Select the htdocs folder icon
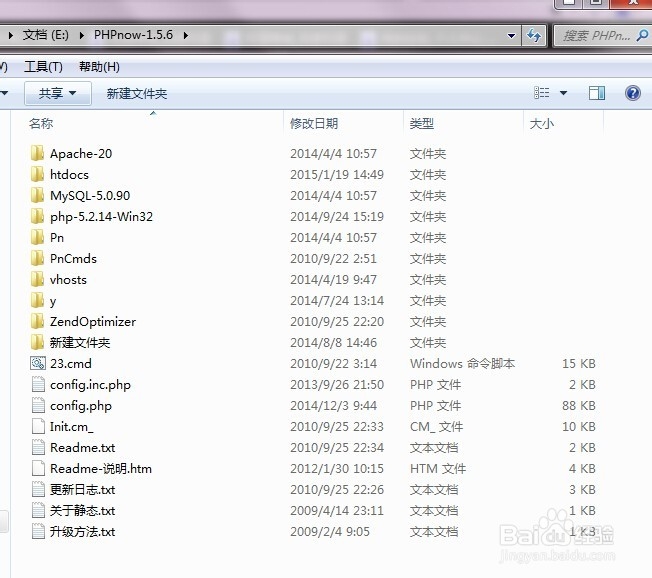The image size is (652, 578). pos(37,175)
